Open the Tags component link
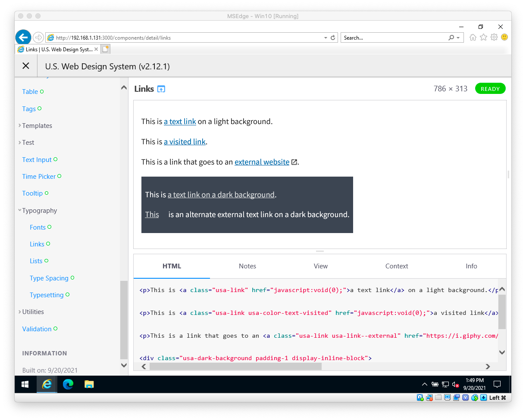The height and width of the screenshot is (420, 526). 29,109
